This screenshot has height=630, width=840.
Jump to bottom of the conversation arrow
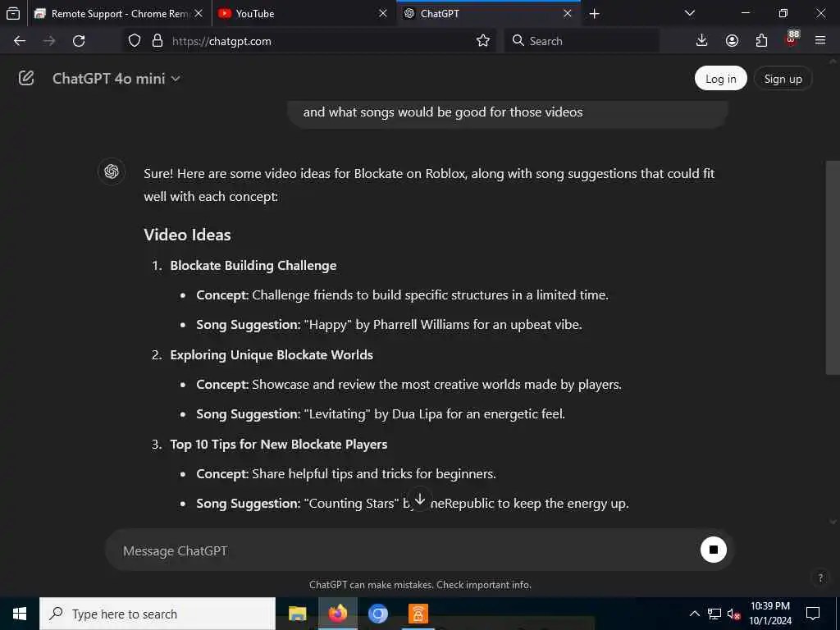coord(420,500)
